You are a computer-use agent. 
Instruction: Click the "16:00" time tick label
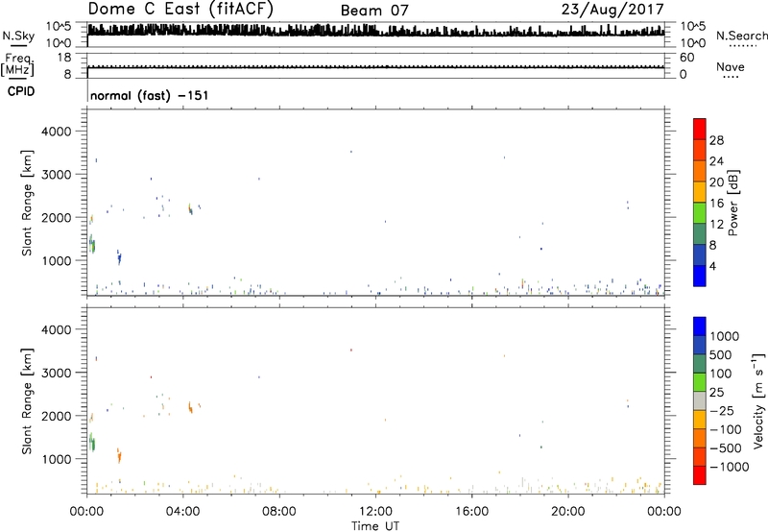click(471, 512)
